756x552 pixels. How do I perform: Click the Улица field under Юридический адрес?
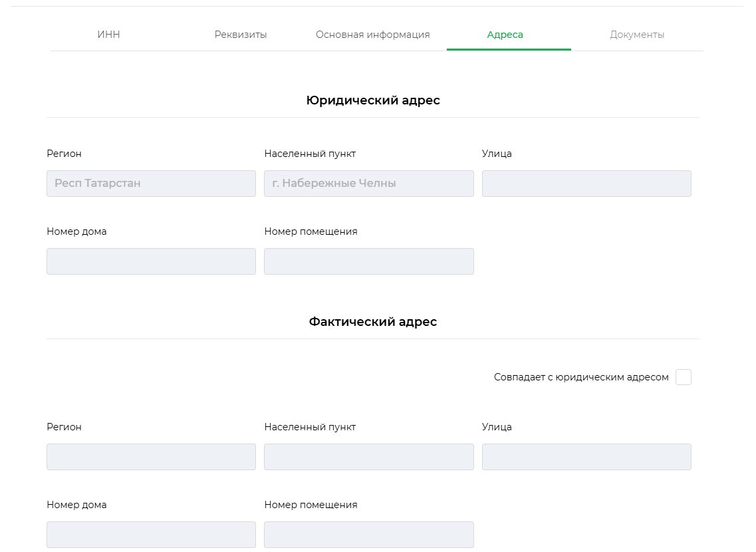pos(586,183)
